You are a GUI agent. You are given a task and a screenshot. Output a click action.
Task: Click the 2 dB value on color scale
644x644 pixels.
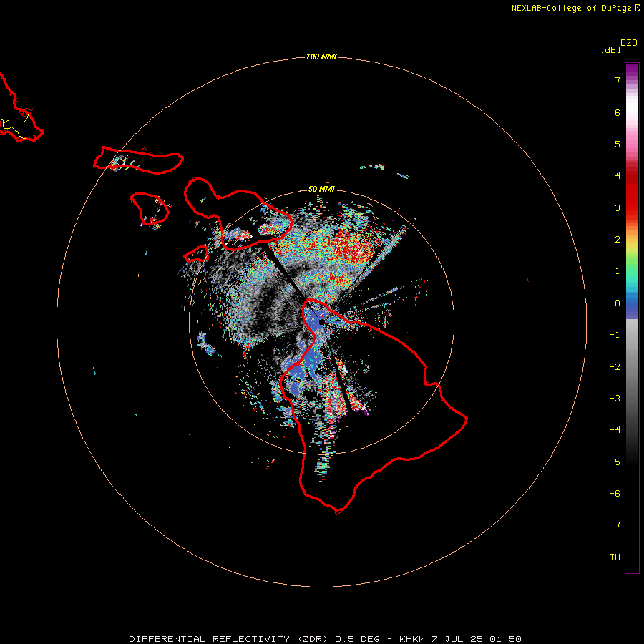pyautogui.click(x=618, y=240)
